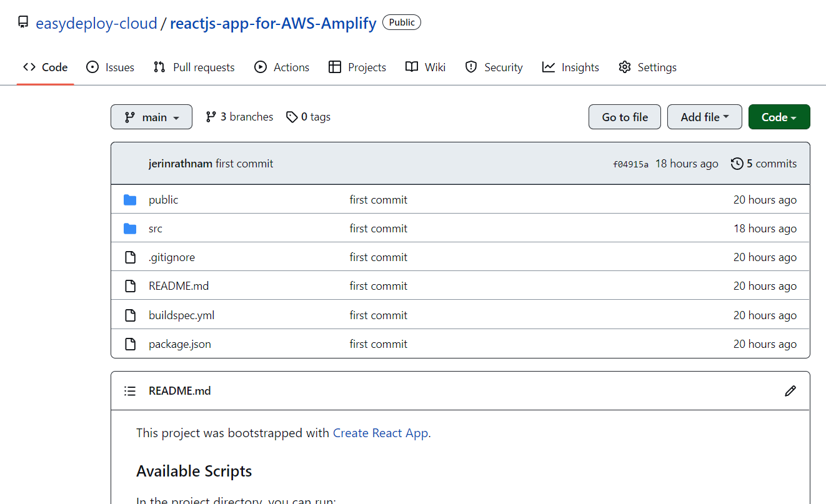Viewport: 826px width, 504px height.
Task: Open the README outline list icon
Action: 130,391
